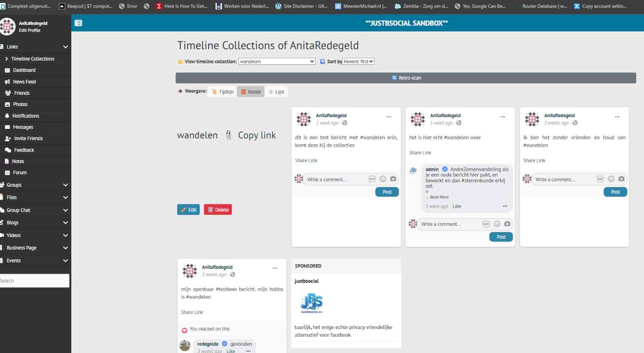
Task: Click the paperclip icon beside Copy link
Action: tap(229, 135)
